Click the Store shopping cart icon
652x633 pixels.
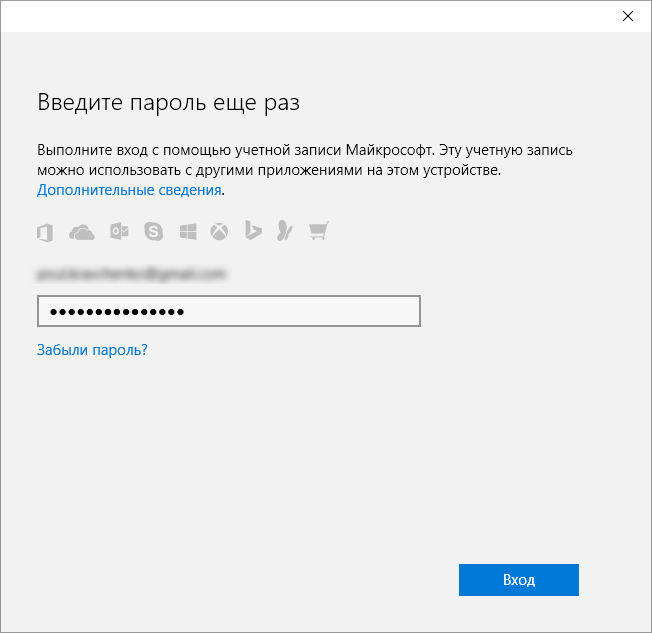(x=319, y=231)
